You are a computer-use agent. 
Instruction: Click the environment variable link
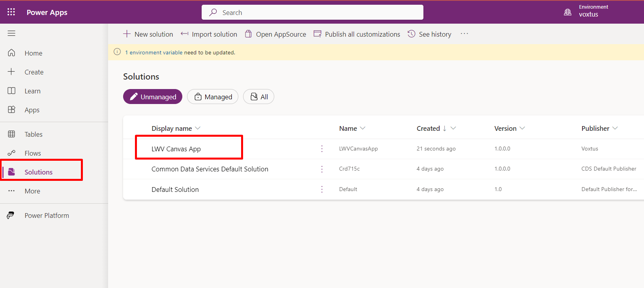click(154, 52)
